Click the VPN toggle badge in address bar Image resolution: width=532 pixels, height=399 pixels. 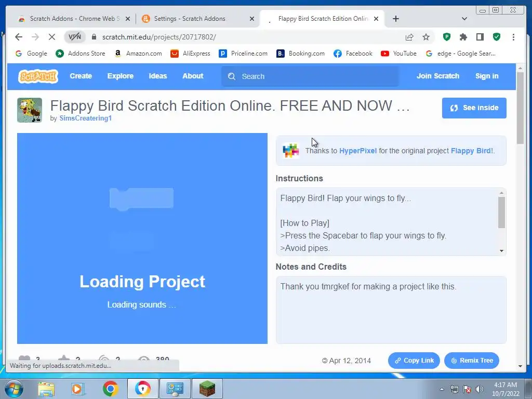75,37
